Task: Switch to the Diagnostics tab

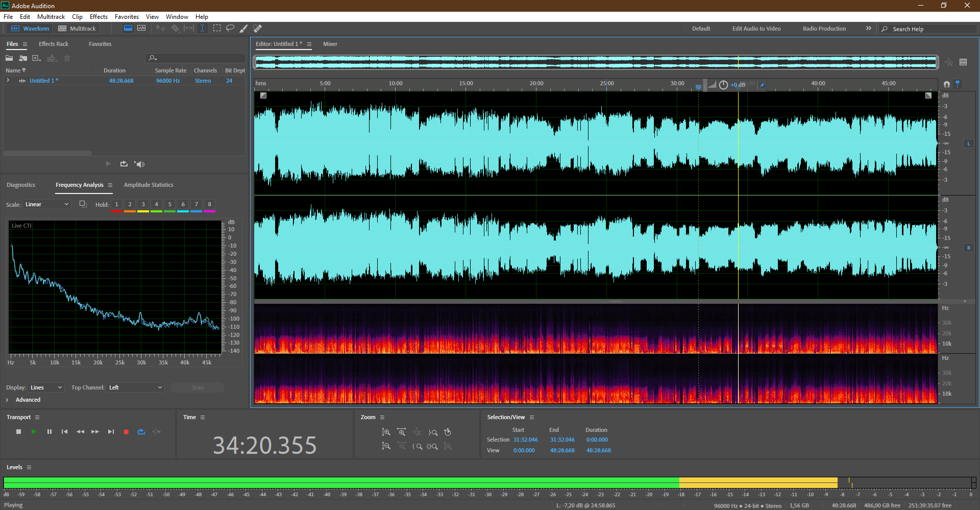Action: pyautogui.click(x=21, y=185)
